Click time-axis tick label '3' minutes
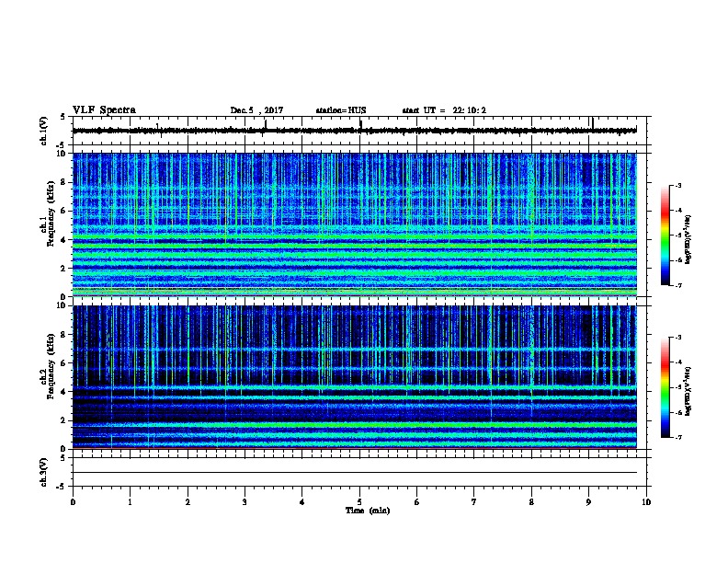728x563 pixels. click(245, 502)
